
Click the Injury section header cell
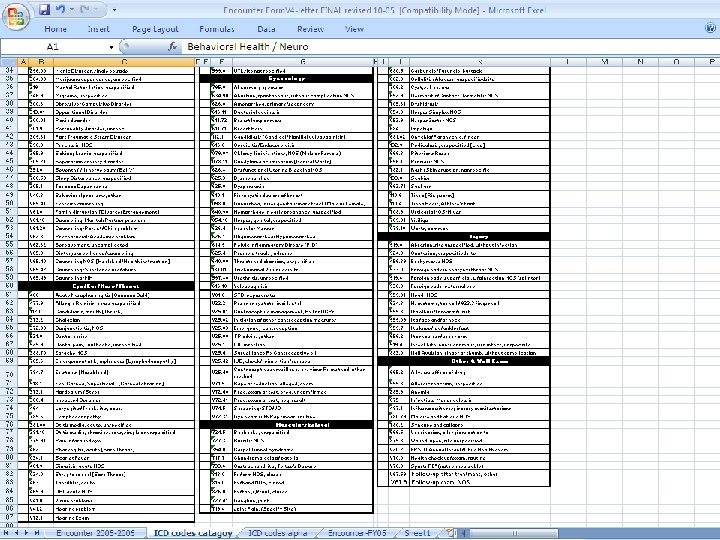464,236
